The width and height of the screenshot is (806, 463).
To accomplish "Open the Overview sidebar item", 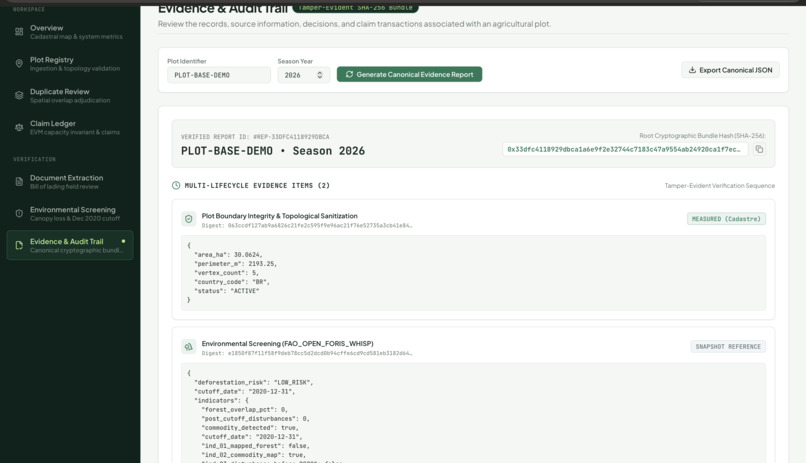I will coord(70,32).
